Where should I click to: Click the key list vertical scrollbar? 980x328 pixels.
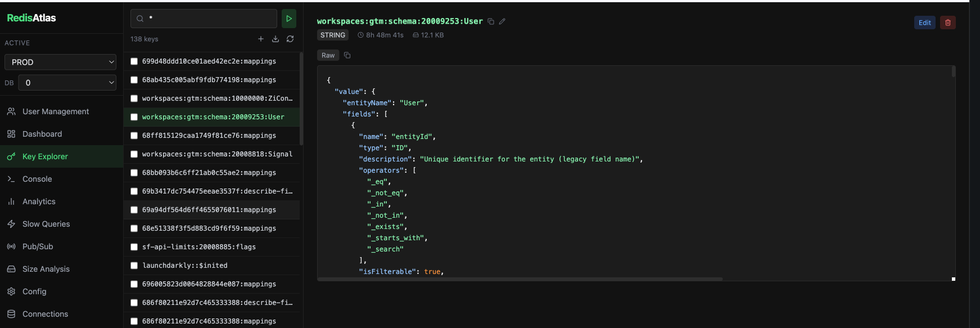301,98
